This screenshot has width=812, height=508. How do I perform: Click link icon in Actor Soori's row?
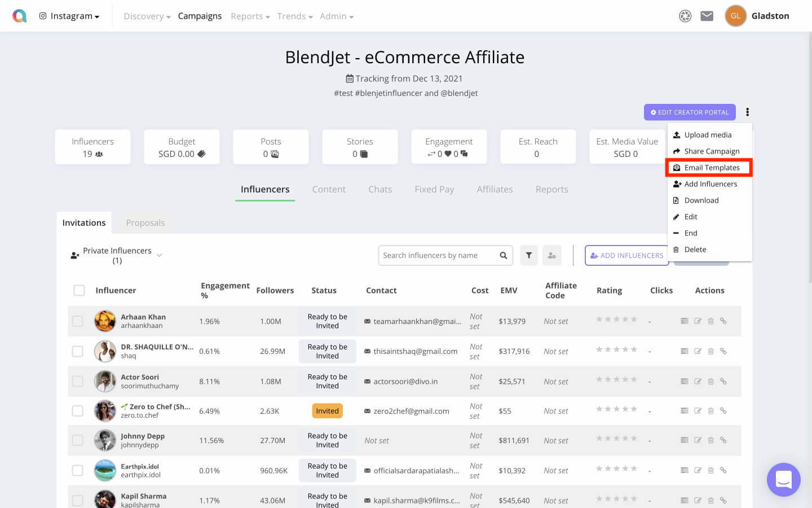(723, 382)
